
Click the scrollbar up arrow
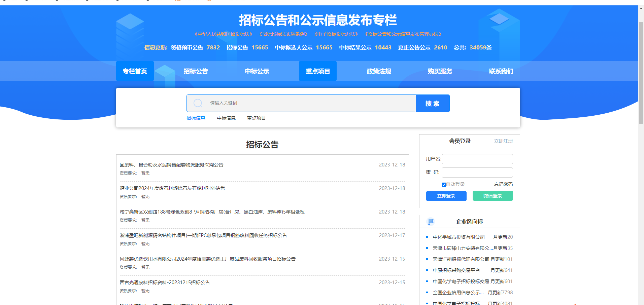641,8
